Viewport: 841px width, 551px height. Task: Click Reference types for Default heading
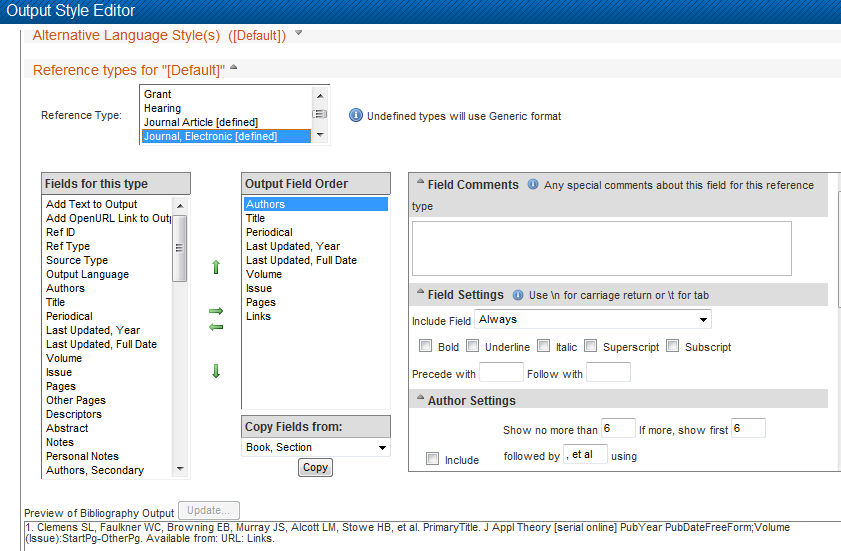click(x=129, y=70)
